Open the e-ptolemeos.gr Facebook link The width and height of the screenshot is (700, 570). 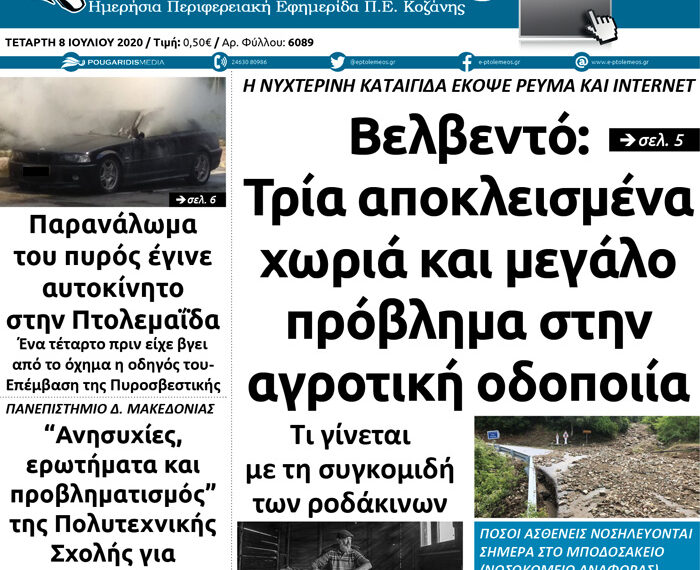(x=499, y=62)
